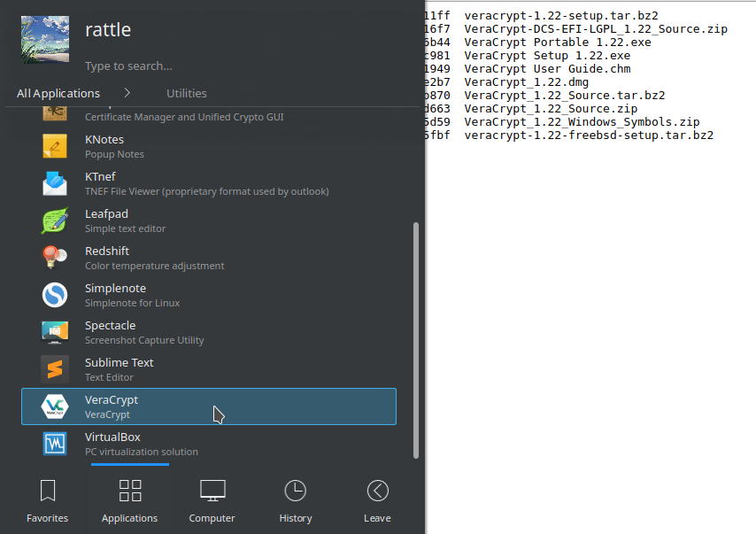The image size is (756, 534).
Task: Go back to All Applications breadcrumb
Action: (x=58, y=93)
